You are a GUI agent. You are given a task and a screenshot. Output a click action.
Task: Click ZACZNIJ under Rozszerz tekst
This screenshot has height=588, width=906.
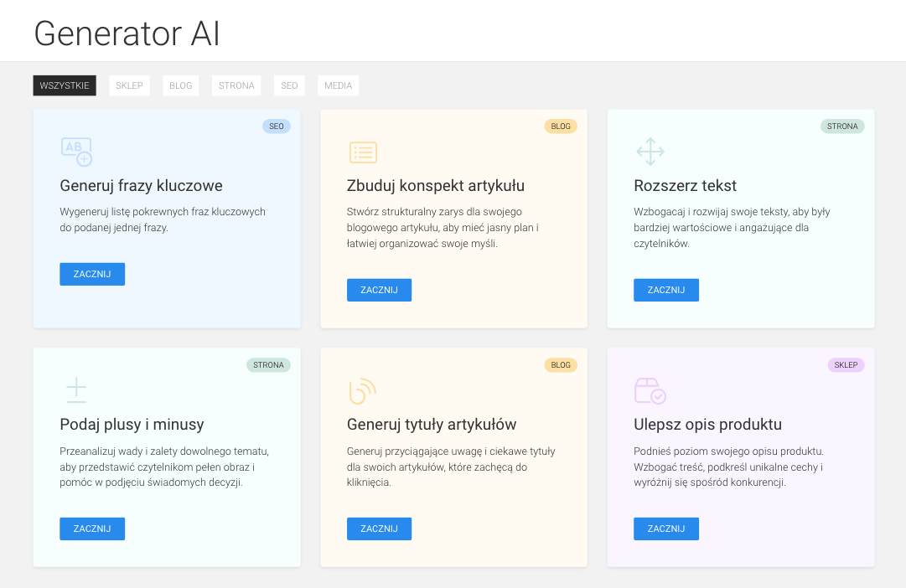[665, 289]
